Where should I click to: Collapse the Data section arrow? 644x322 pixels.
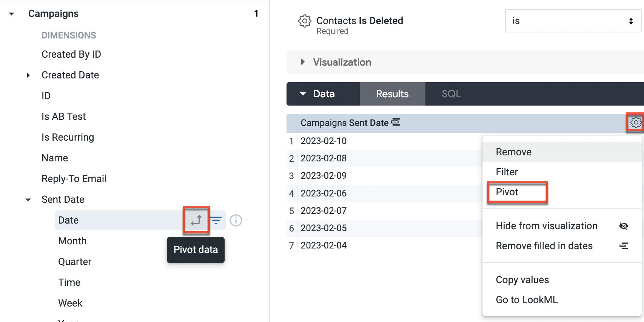pyautogui.click(x=303, y=94)
